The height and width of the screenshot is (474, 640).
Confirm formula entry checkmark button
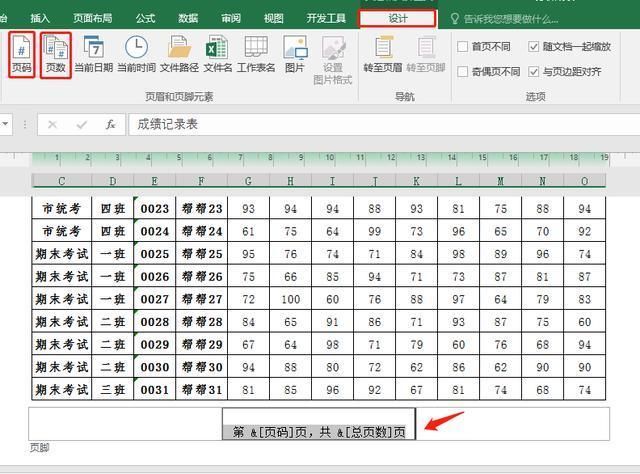pos(82,125)
